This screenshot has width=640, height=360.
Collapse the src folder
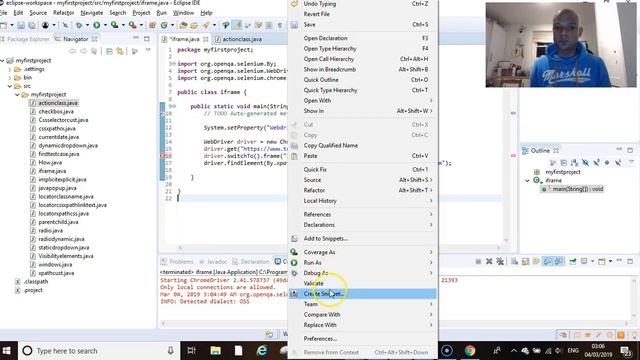click(10, 86)
